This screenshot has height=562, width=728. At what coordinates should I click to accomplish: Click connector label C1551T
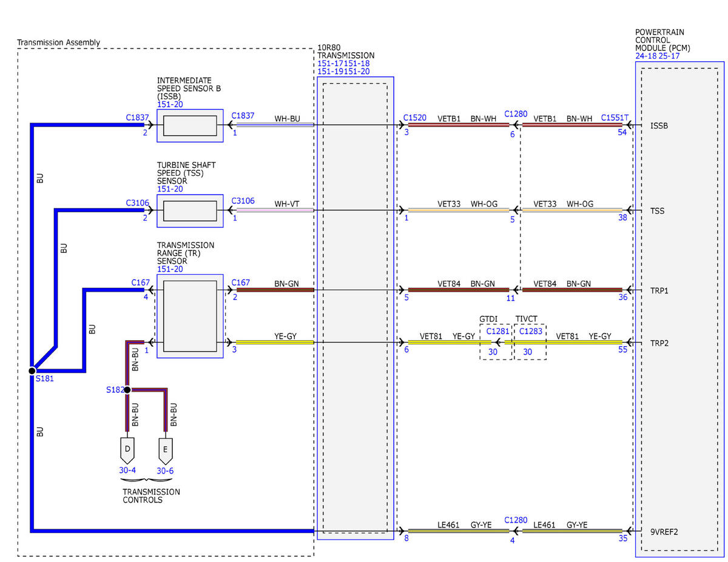coord(615,118)
